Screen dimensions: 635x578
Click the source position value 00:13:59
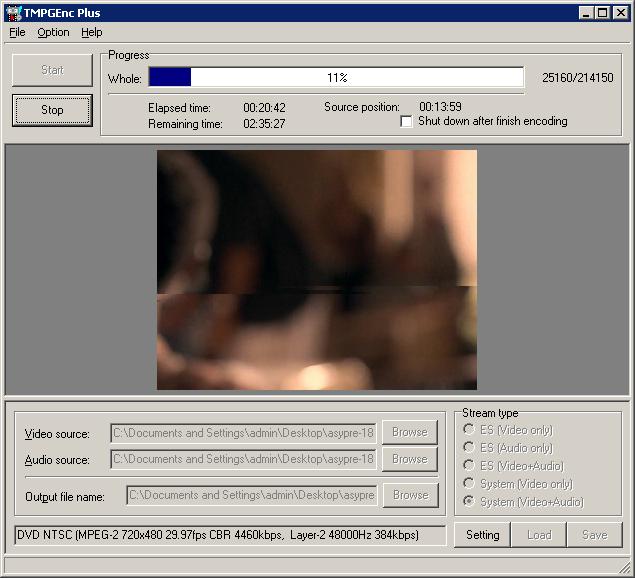(x=440, y=107)
